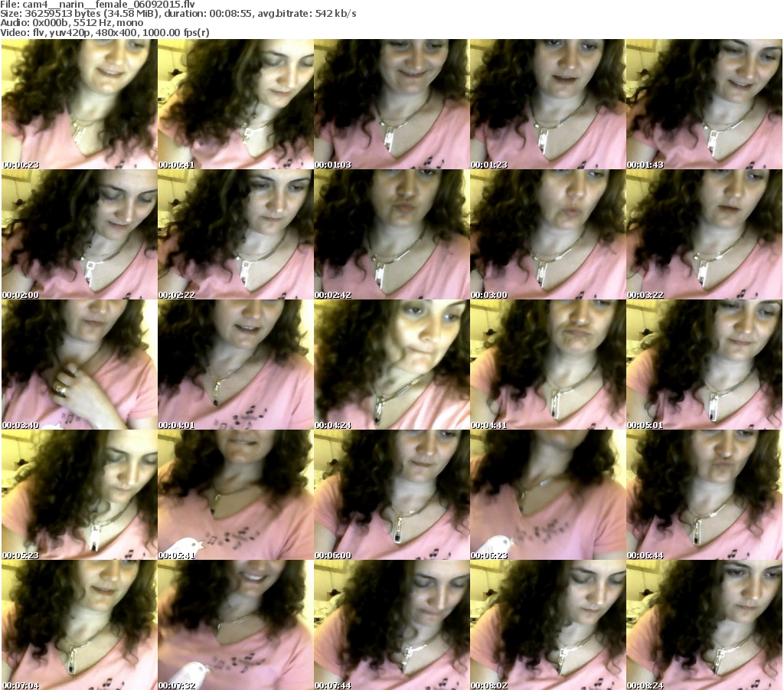Viewport: 784px width, 690px height.
Task: Pick the thumbnail stamped 00:03:00
Action: tap(547, 234)
